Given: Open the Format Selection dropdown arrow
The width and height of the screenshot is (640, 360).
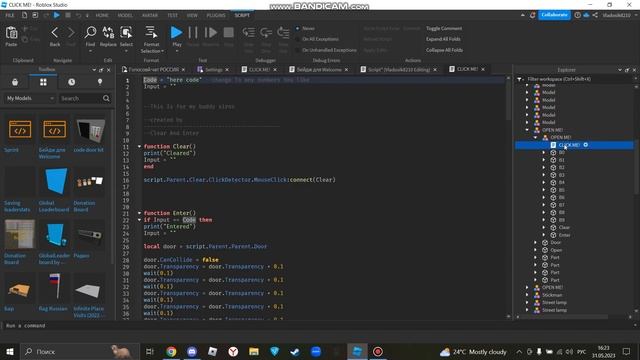Looking at the screenshot, I should (162, 51).
